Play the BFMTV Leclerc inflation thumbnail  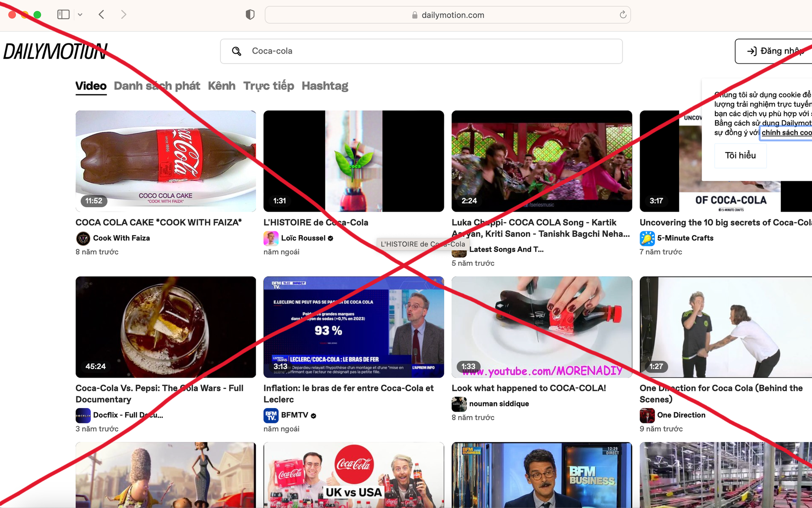click(x=354, y=327)
